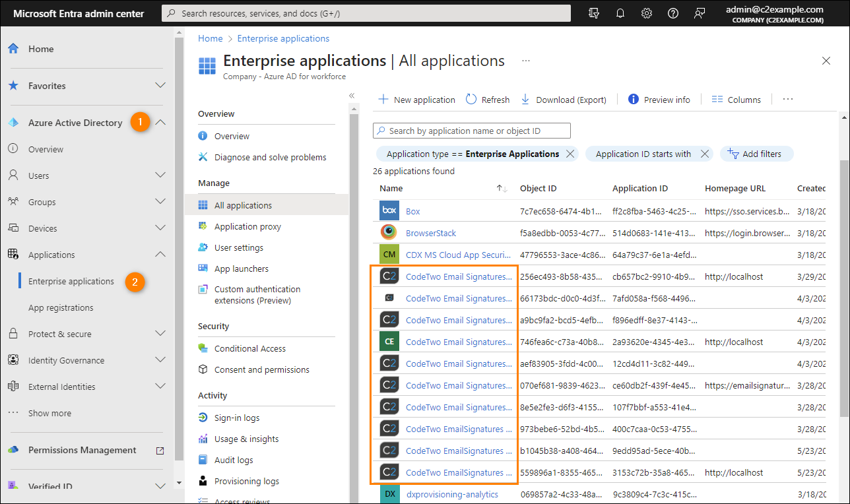Open Application proxy
The width and height of the screenshot is (850, 504).
point(247,226)
